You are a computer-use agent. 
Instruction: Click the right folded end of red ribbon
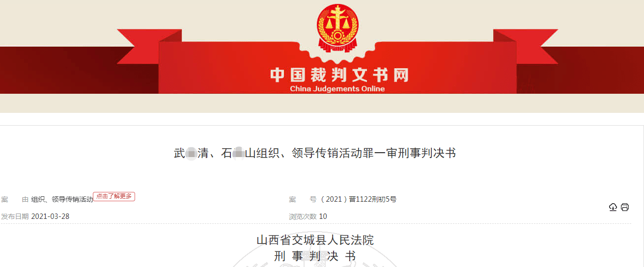point(526,47)
